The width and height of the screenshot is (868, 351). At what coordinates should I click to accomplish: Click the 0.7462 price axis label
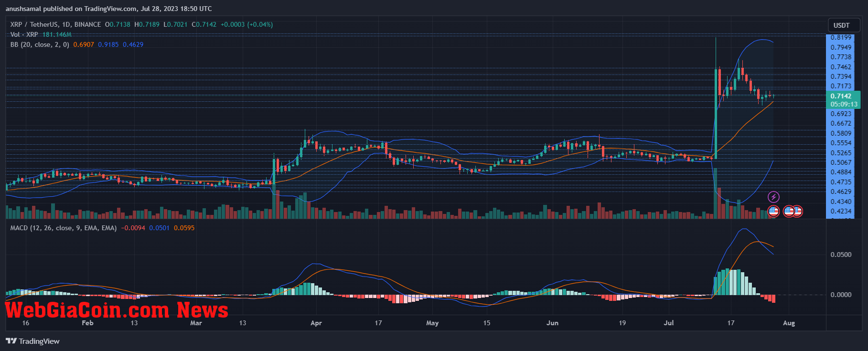click(x=841, y=67)
